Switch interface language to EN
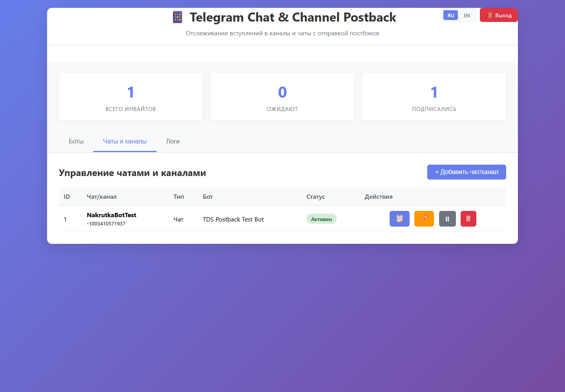565x392 pixels. [467, 15]
